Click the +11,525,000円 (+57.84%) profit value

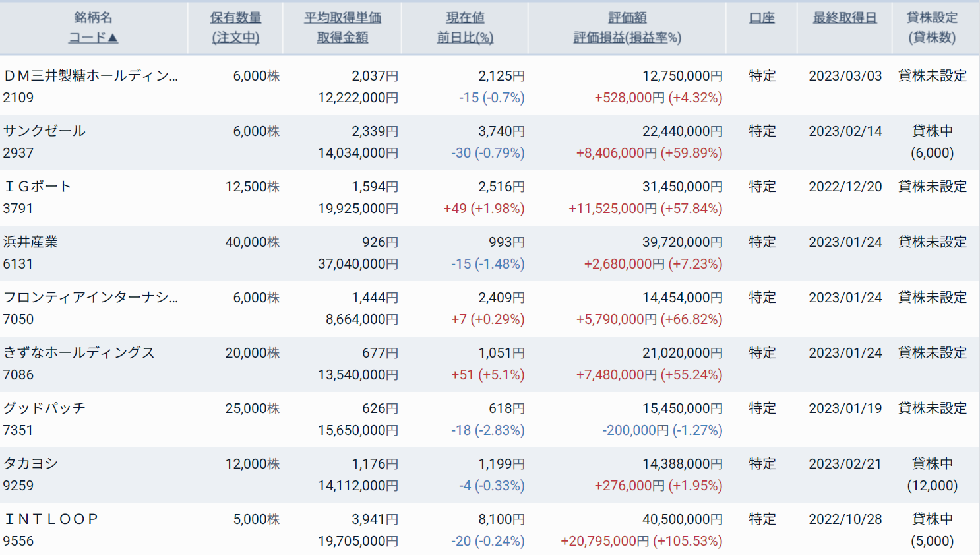click(x=646, y=209)
